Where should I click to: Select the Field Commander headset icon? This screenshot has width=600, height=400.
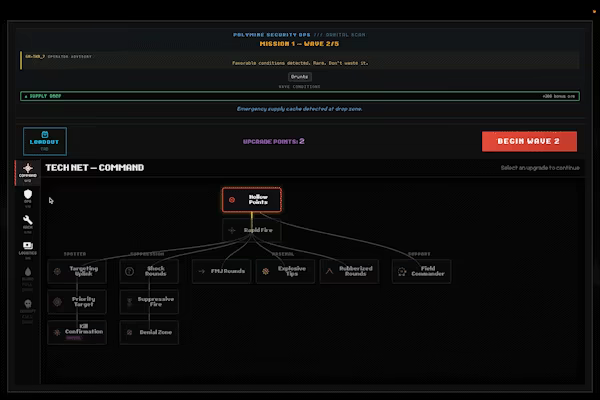click(402, 271)
